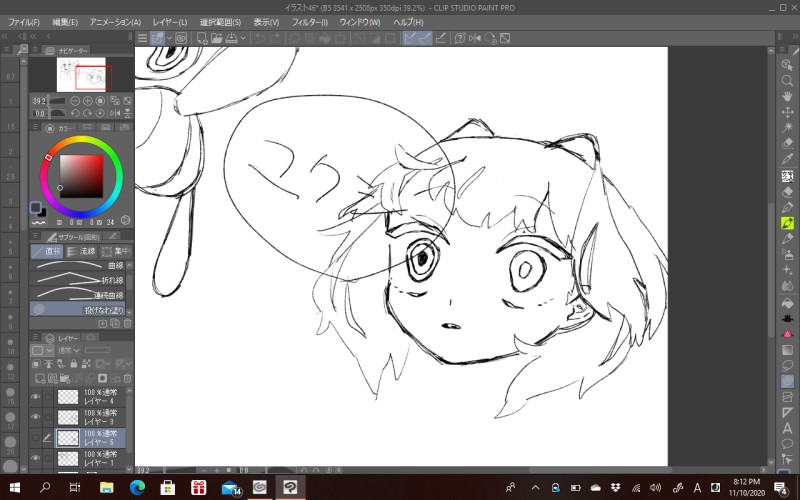Open Sub Tool panel menu icon
The image size is (800, 500).
[x=35, y=236]
